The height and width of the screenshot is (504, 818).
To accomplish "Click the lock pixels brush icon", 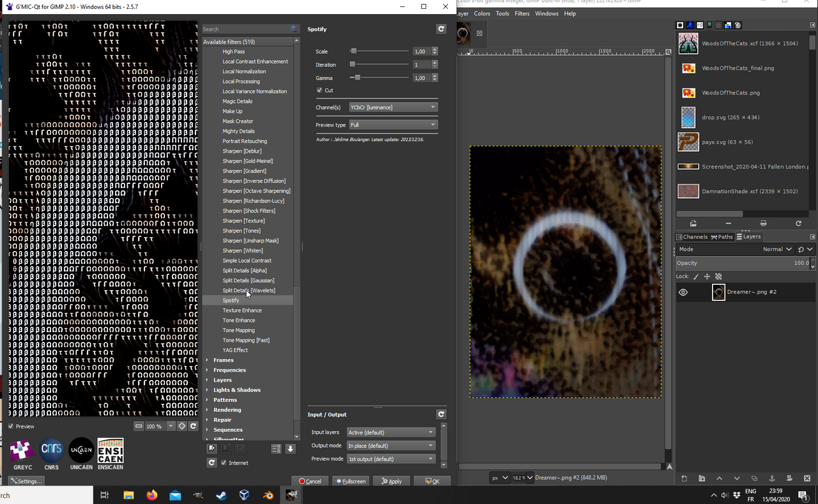I will pos(696,277).
